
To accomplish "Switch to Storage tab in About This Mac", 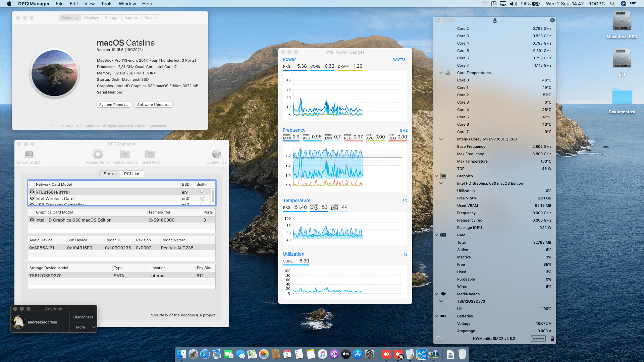I will (111, 18).
